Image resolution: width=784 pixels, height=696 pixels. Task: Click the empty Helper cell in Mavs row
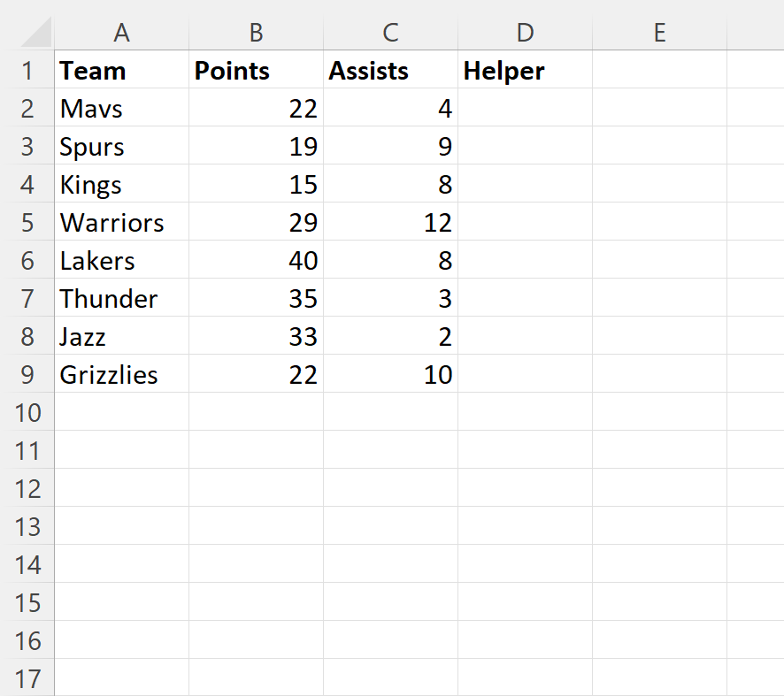(x=525, y=109)
